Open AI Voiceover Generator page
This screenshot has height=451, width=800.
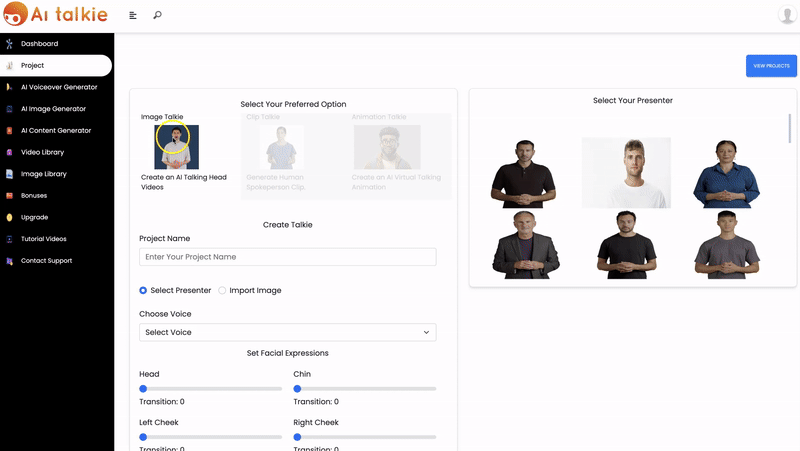pos(59,87)
